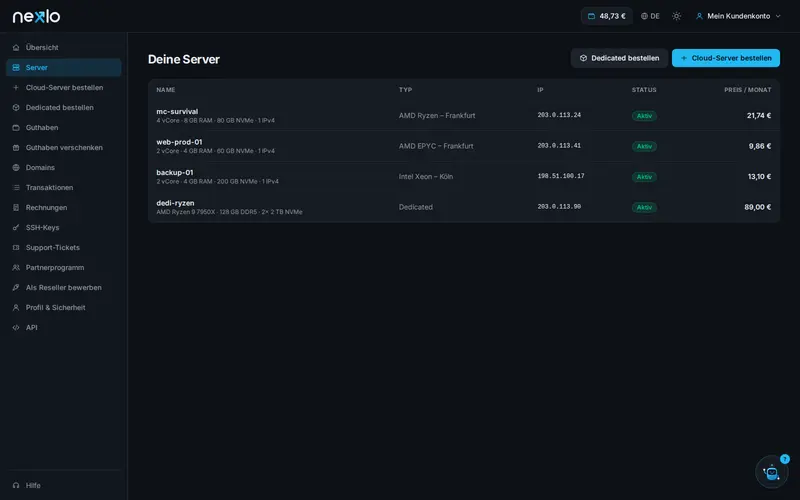Open API in the sidebar
The height and width of the screenshot is (500, 800).
click(64, 328)
